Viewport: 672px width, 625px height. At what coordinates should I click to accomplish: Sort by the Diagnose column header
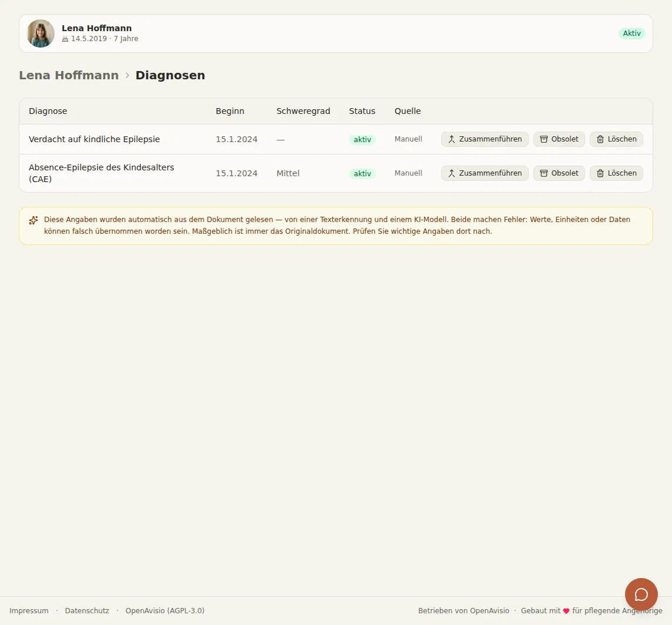(48, 111)
